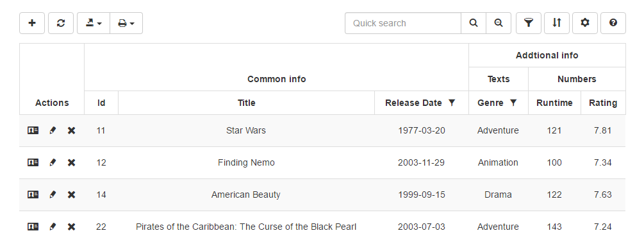Delete the Pirates of the Caribbean row
The image size is (644, 242).
point(72,227)
